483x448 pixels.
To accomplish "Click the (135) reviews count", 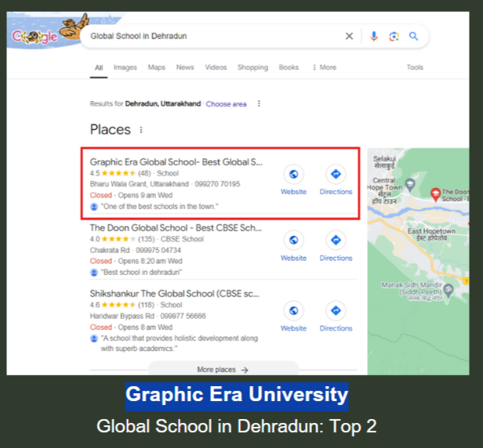I will pos(146,239).
